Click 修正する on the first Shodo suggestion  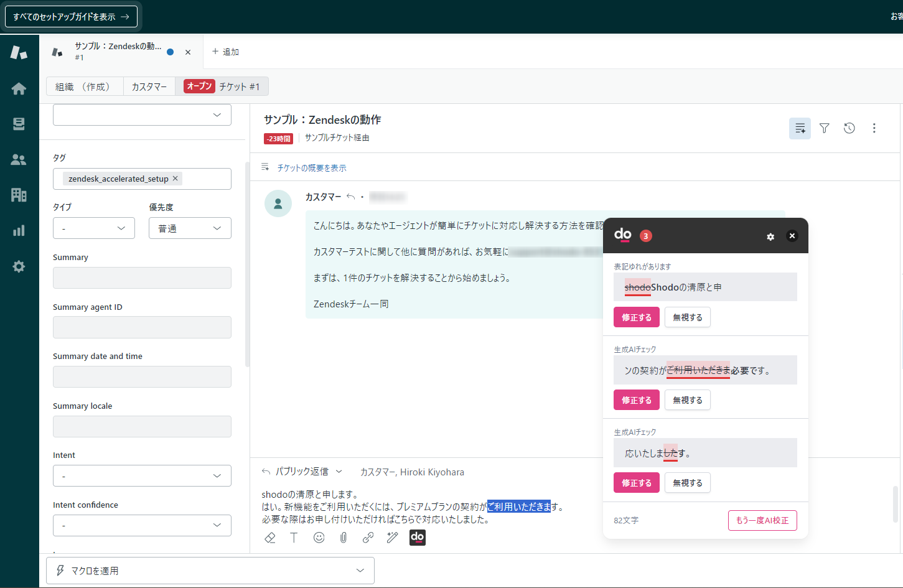coord(636,317)
